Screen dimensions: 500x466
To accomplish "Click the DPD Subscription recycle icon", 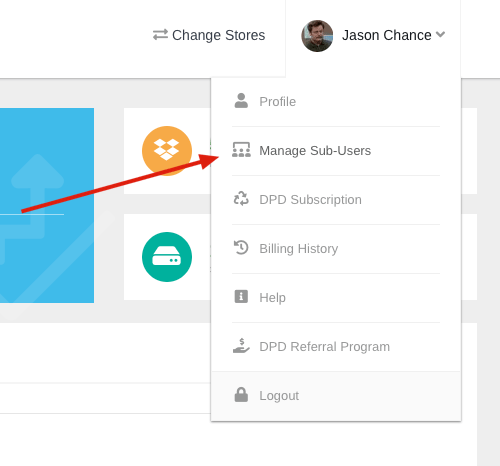I will click(x=241, y=199).
